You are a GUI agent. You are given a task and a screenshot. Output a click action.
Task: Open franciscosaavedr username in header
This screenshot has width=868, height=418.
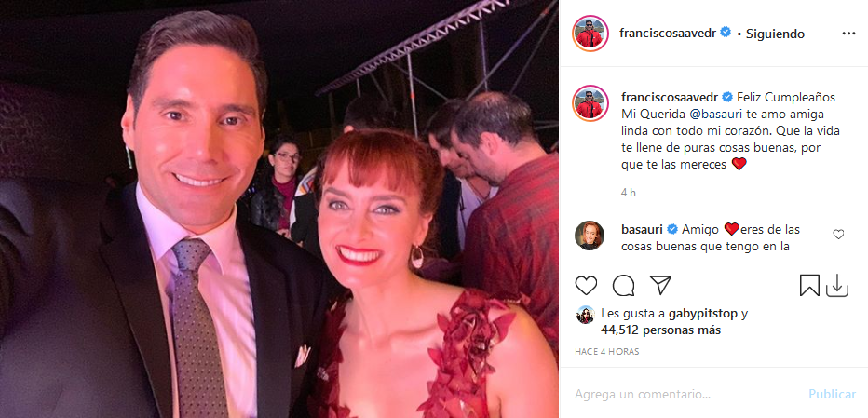coord(665,34)
